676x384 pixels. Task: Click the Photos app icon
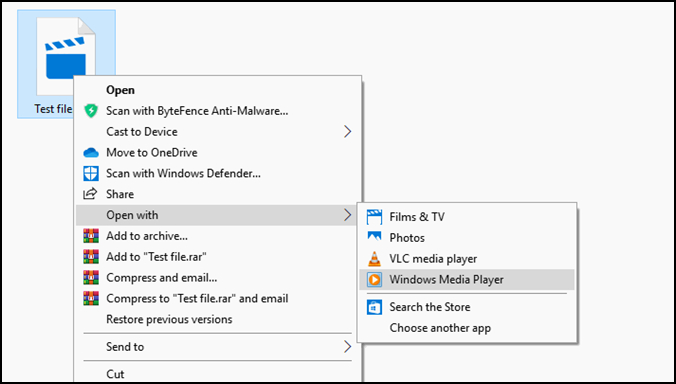(374, 237)
